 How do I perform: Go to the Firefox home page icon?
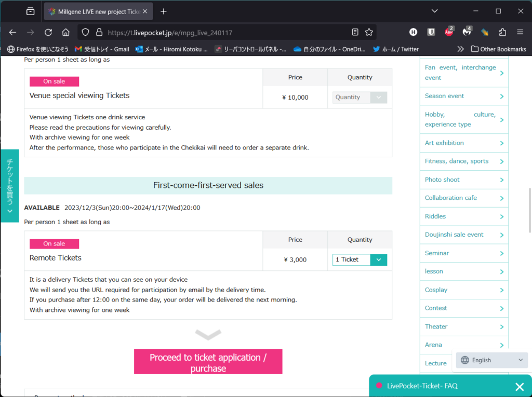tap(65, 32)
